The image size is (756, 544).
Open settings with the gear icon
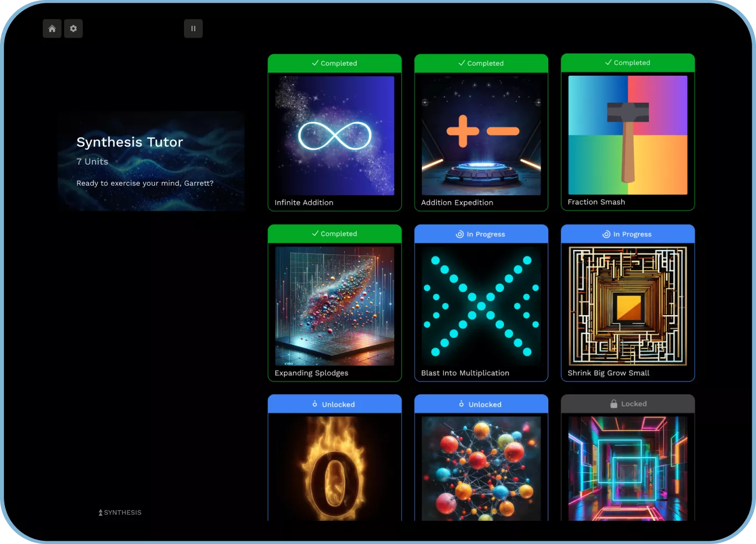tap(73, 29)
